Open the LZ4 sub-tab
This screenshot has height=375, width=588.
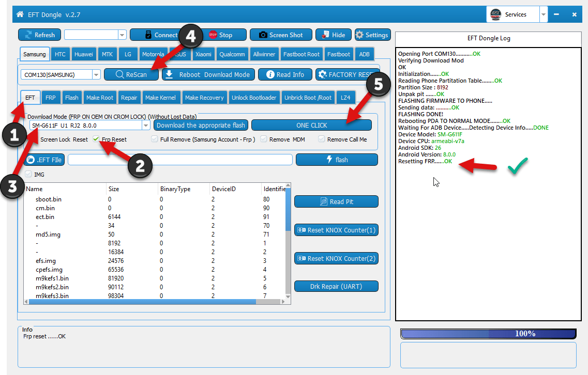point(345,98)
